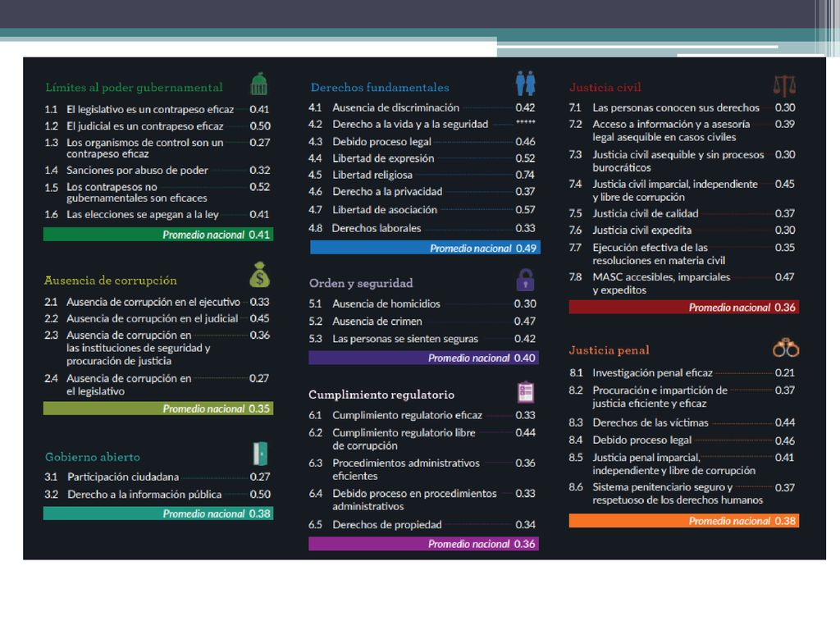The height and width of the screenshot is (630, 840).
Task: Click 'Ausencia de homicidios' row
Action: [x=422, y=304]
